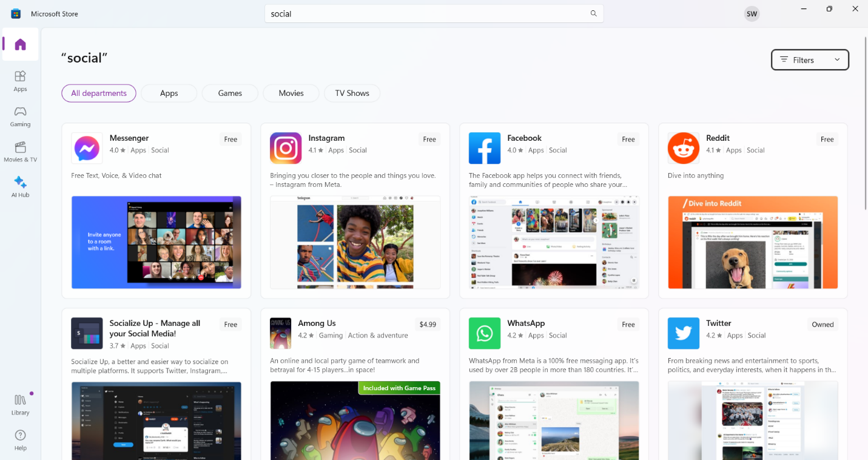
Task: Open the AI Hub in sidebar
Action: tap(20, 186)
